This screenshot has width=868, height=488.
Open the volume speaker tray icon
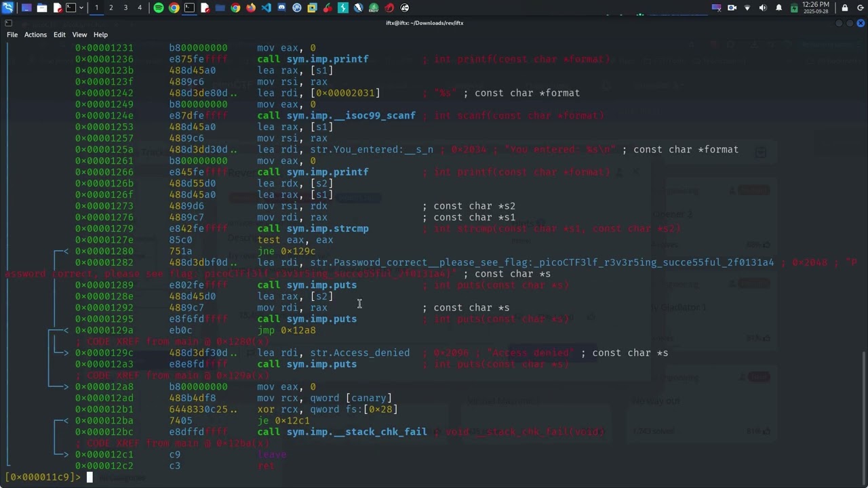pyautogui.click(x=763, y=7)
